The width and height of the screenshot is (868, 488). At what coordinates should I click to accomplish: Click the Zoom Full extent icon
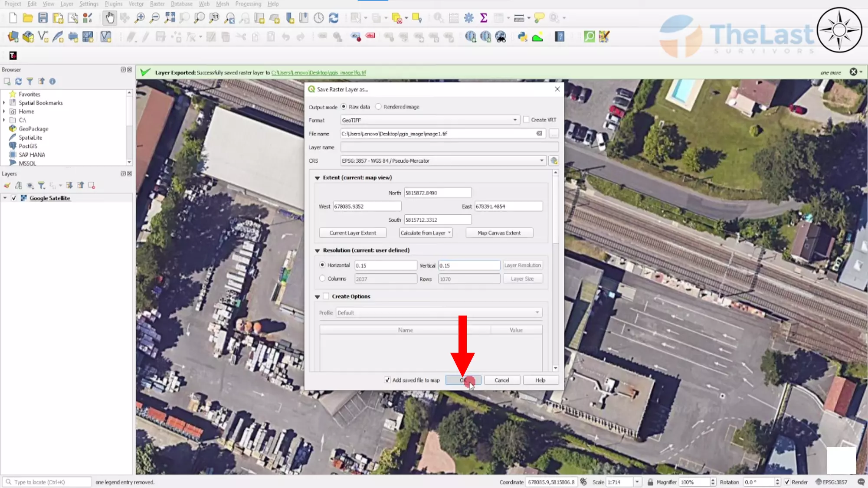pyautogui.click(x=170, y=18)
